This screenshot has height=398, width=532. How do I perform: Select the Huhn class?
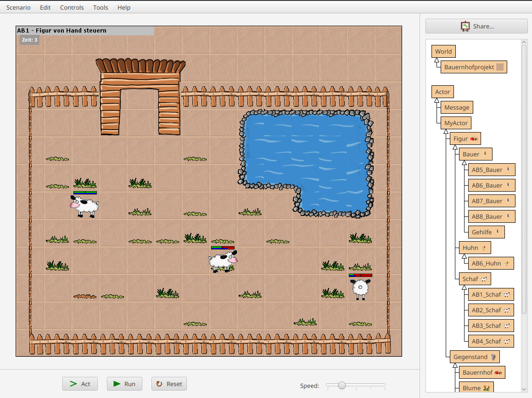tap(475, 248)
